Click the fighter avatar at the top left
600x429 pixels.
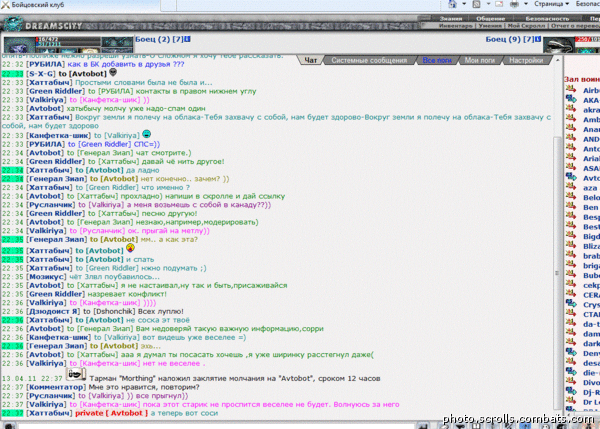(x=20, y=45)
